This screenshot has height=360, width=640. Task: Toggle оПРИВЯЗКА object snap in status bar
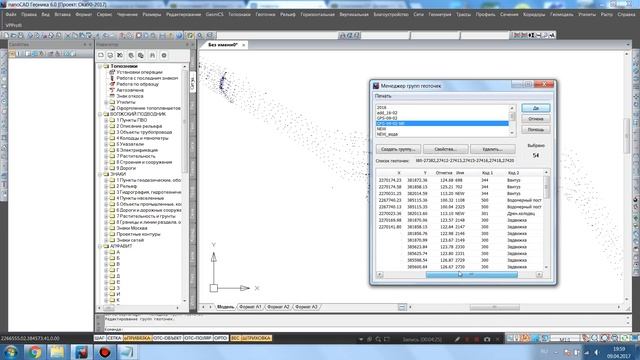click(x=137, y=338)
